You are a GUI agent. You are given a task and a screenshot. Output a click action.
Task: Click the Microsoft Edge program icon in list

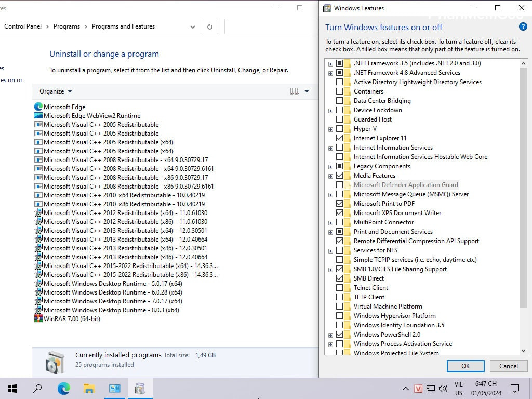(38, 107)
